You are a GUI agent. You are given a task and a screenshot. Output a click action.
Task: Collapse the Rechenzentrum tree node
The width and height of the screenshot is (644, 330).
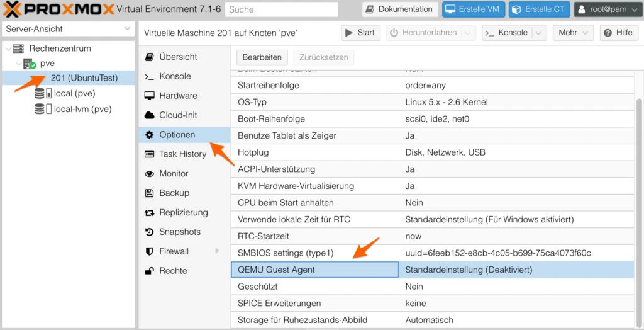[8, 48]
